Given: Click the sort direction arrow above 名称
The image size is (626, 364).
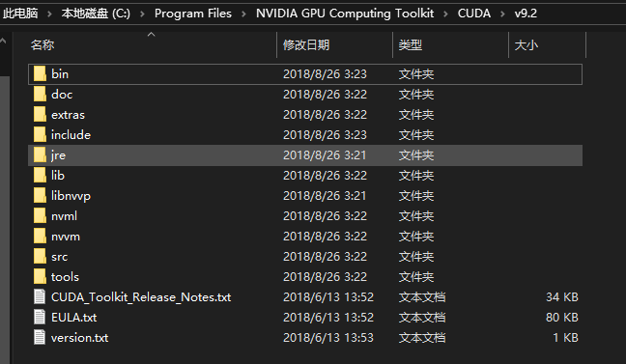Looking at the screenshot, I should click(151, 35).
